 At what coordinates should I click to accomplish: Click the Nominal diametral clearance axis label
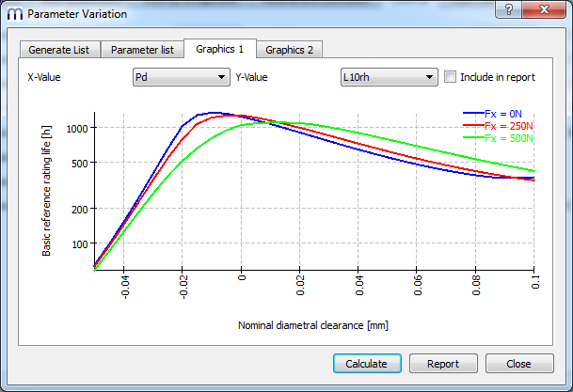(x=313, y=325)
